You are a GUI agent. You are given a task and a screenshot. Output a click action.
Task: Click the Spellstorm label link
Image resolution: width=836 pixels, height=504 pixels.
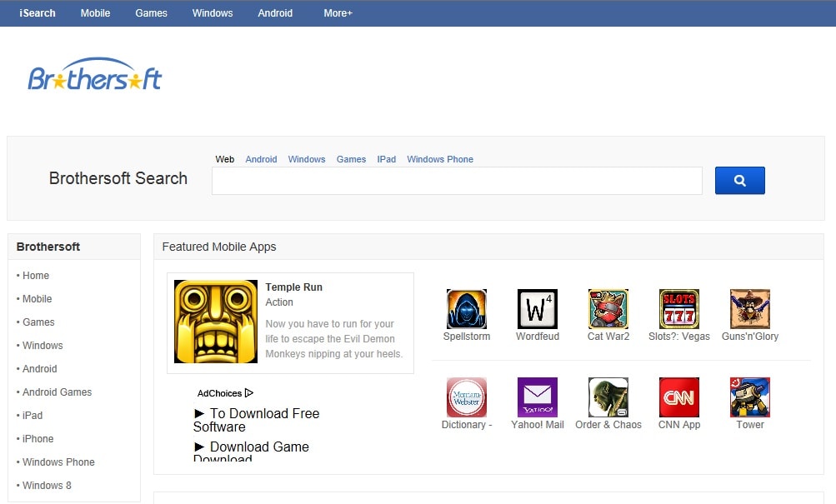[467, 337]
